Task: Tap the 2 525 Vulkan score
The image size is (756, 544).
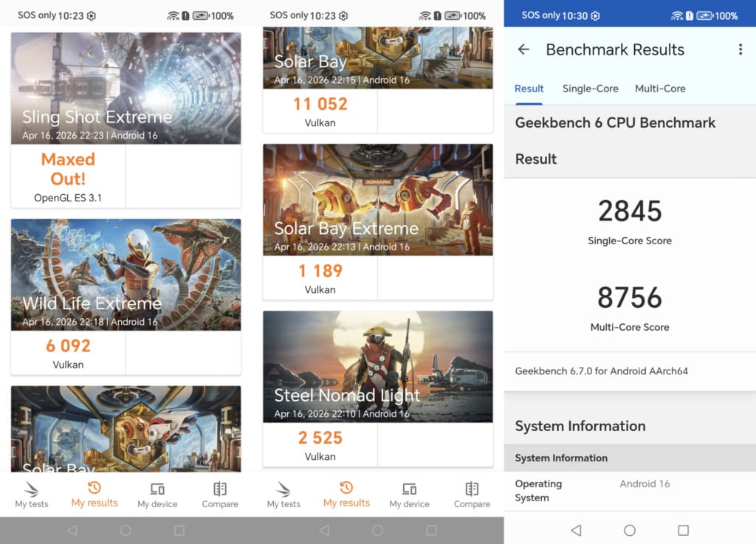Action: [320, 438]
